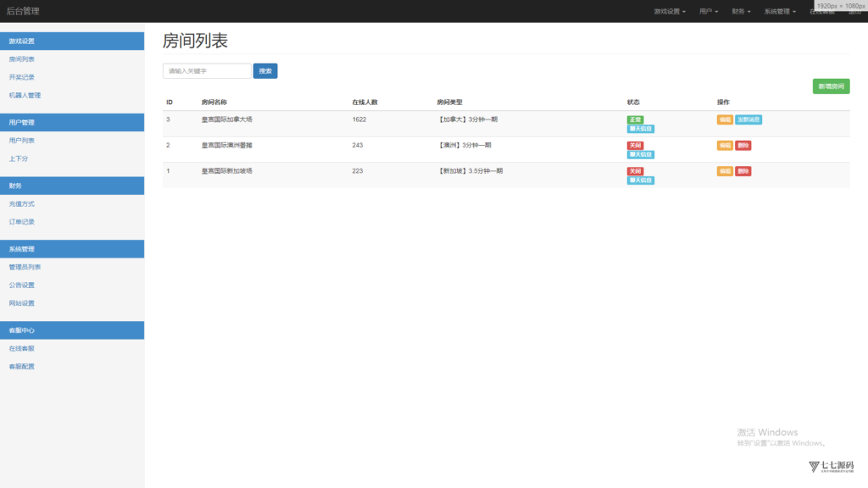This screenshot has width=868, height=488.
Task: Go to 充值方式 under 财务
Action: coord(22,203)
